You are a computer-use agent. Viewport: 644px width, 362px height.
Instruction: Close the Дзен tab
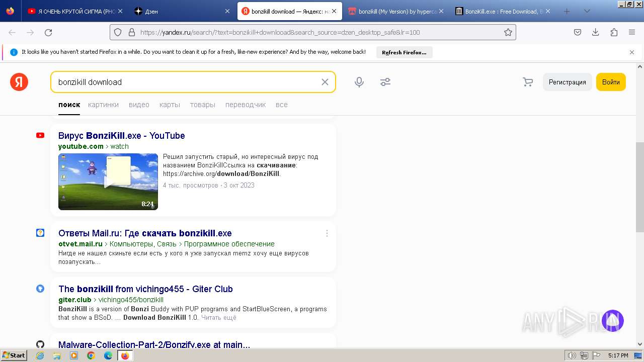pyautogui.click(x=227, y=11)
